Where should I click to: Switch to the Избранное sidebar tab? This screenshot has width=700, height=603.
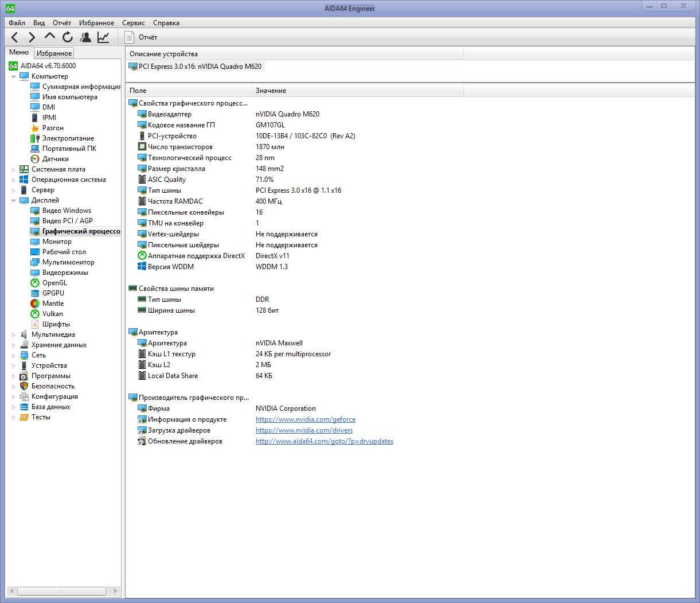pos(54,53)
